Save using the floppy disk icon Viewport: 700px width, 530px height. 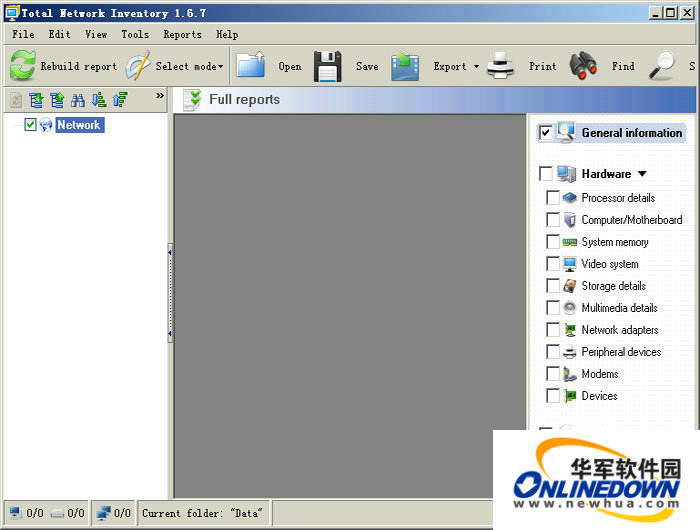click(x=328, y=66)
